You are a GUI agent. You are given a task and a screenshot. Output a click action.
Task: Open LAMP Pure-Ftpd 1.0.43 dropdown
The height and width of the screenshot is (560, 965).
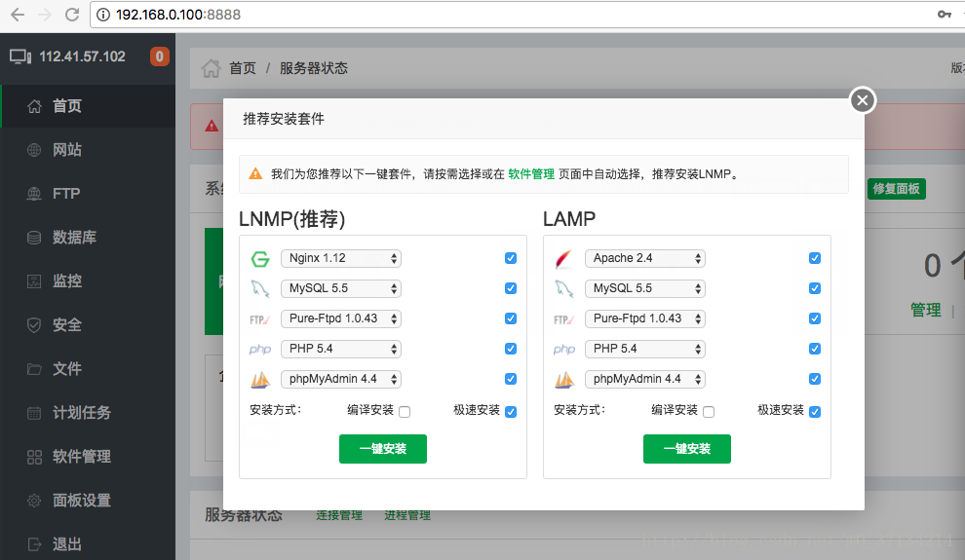coord(645,318)
